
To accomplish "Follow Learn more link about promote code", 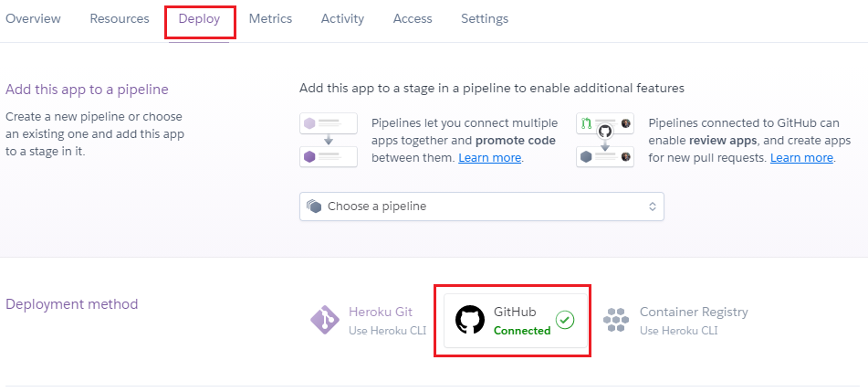I will point(490,158).
